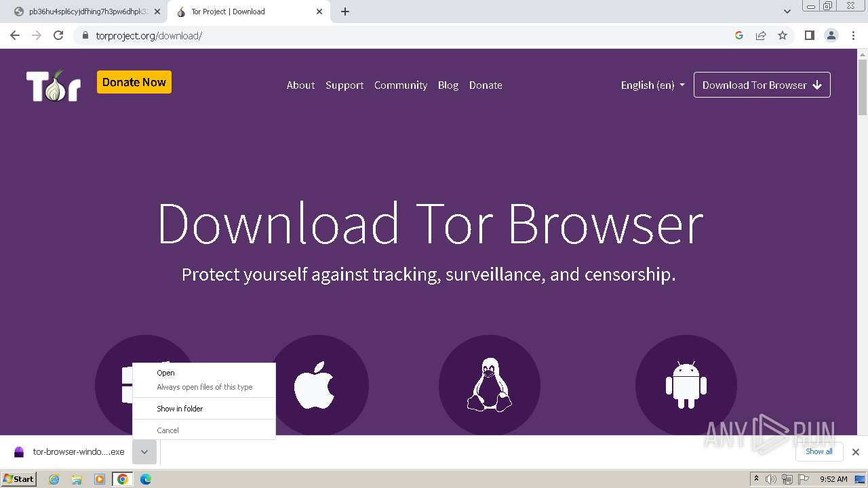
Task: Open the Support page link
Action: pos(344,85)
